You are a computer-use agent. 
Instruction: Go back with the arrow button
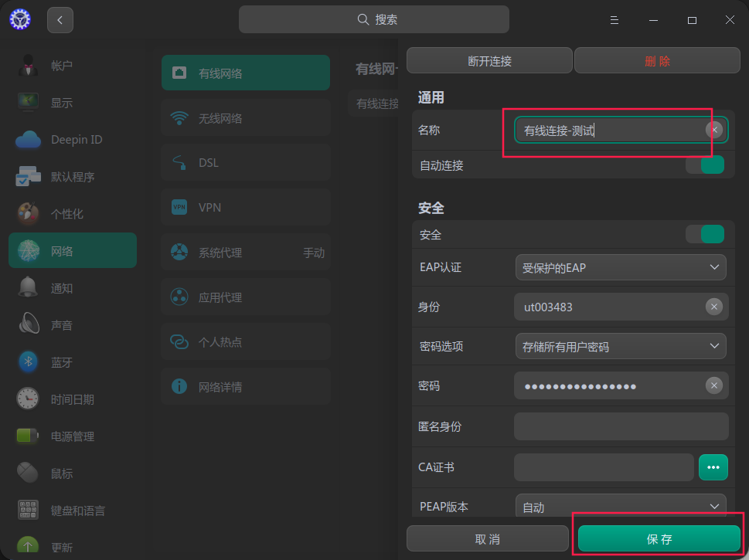point(60,19)
